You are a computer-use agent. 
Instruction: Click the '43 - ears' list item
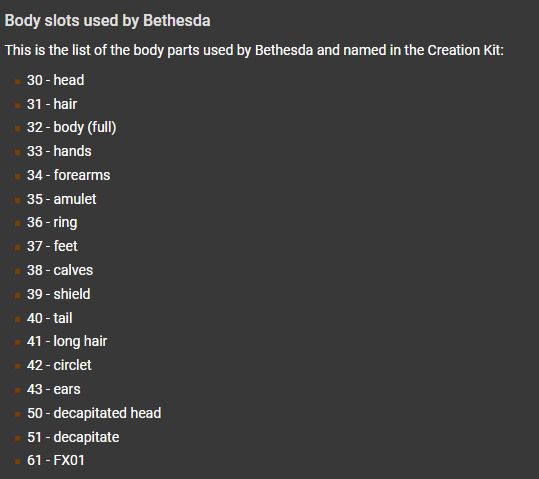click(x=54, y=389)
